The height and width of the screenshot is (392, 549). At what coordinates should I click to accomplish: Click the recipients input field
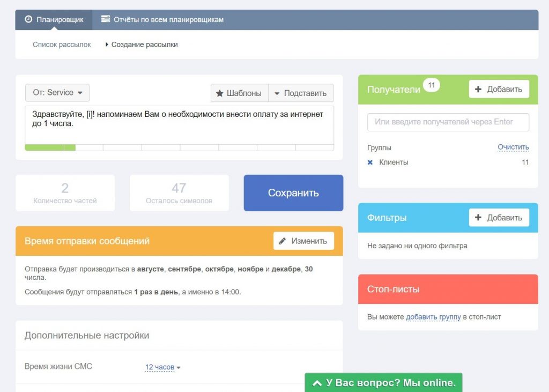(x=448, y=122)
